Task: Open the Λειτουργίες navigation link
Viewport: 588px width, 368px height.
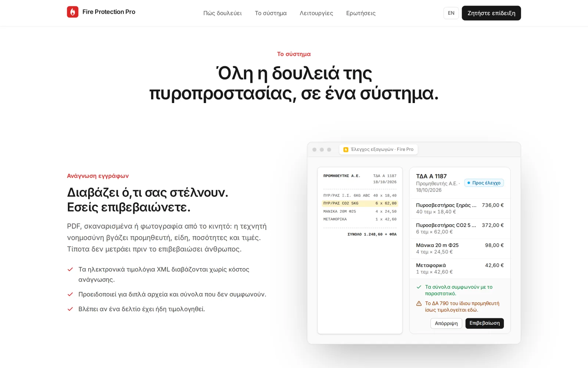Action: pos(316,13)
